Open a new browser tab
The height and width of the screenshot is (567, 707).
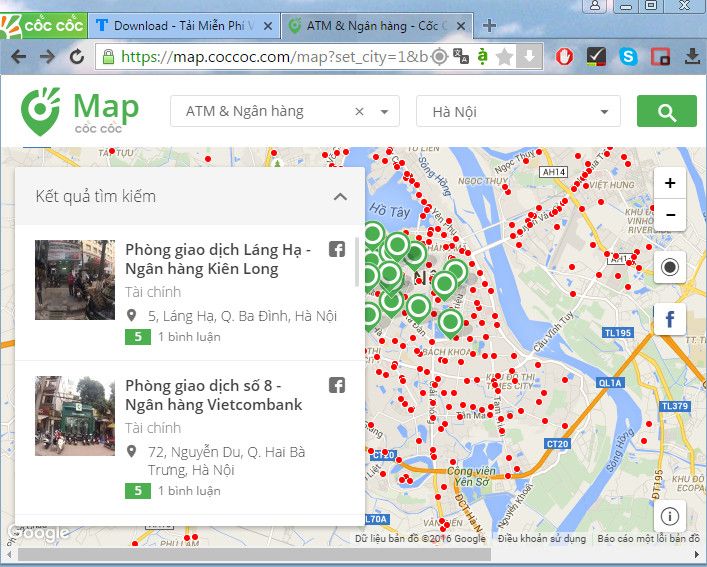coord(489,25)
